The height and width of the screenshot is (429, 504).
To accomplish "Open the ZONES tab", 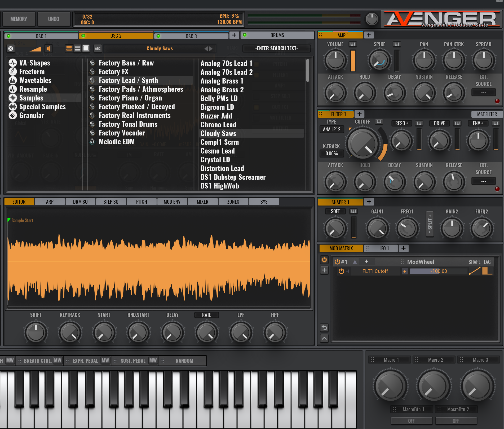I will [233, 202].
